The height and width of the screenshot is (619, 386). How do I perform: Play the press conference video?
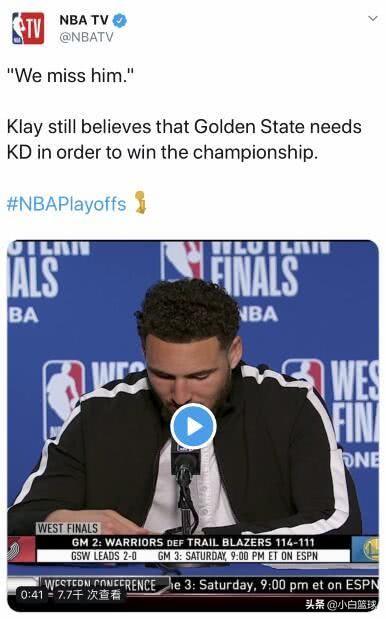(x=193, y=427)
